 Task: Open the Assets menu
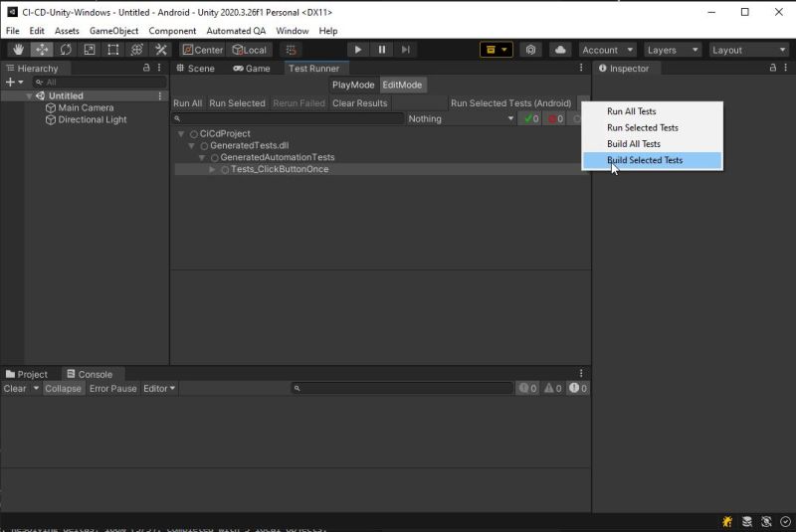[x=67, y=31]
